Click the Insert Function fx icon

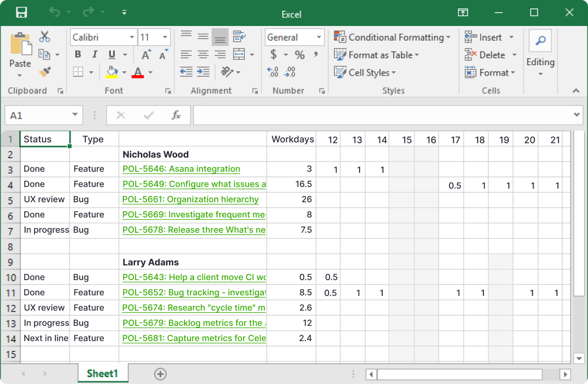coord(176,115)
